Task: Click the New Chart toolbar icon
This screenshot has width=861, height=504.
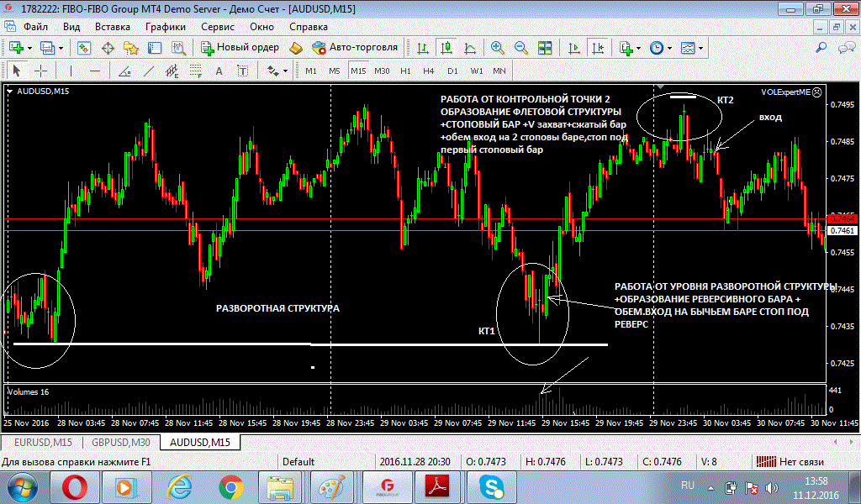Action: 16,48
